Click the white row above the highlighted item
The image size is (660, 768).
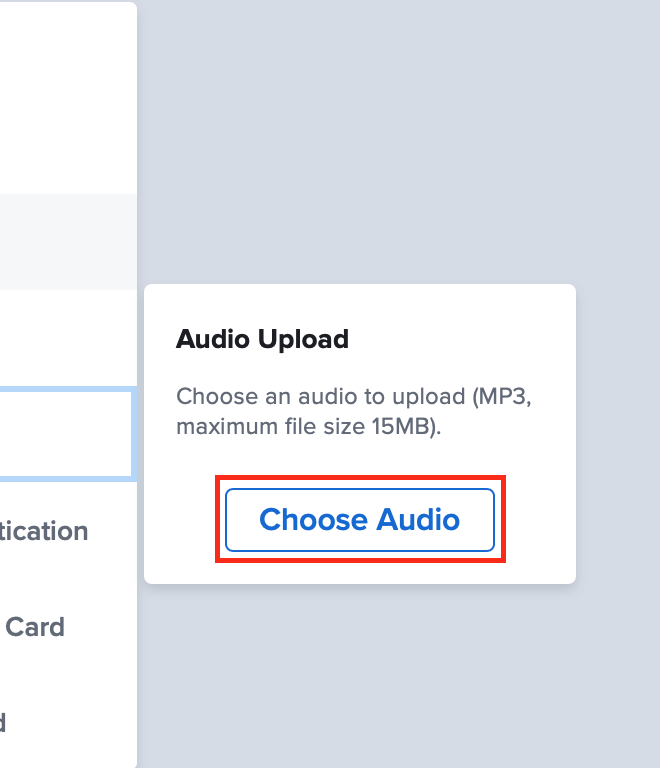point(68,338)
